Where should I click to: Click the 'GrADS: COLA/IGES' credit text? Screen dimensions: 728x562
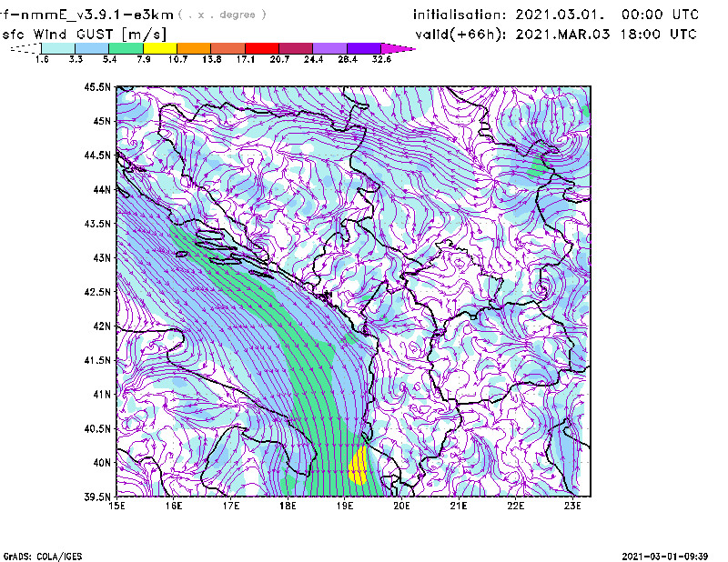[43, 557]
